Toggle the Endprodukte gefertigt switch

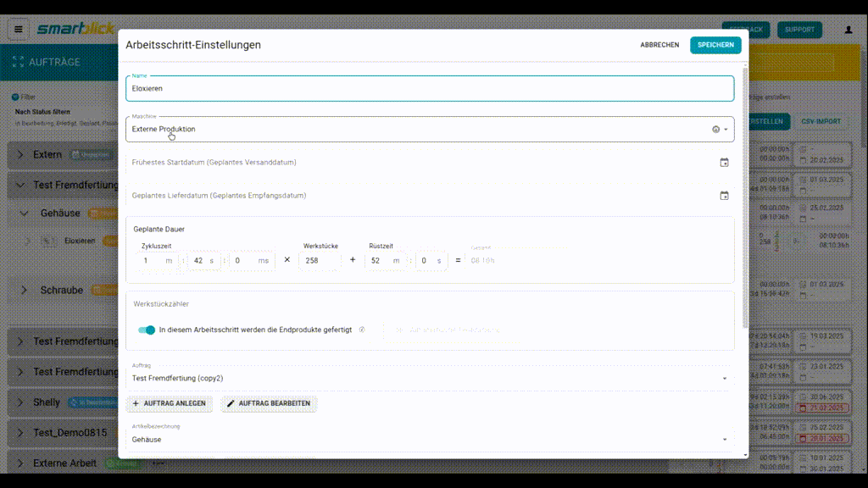(147, 330)
